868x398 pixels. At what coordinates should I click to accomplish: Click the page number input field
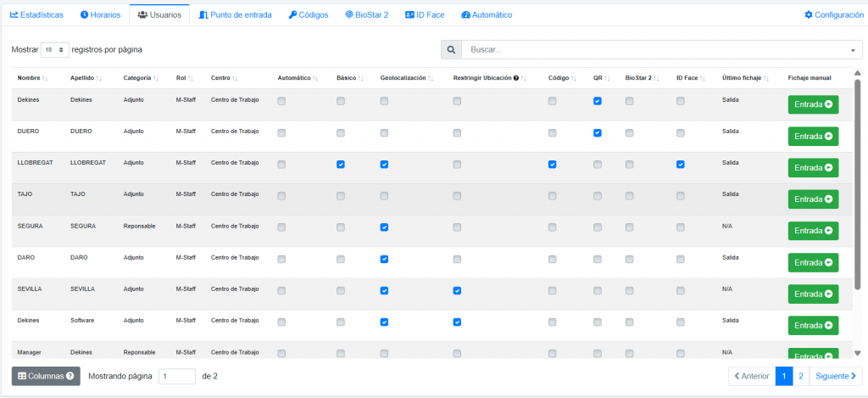(177, 376)
